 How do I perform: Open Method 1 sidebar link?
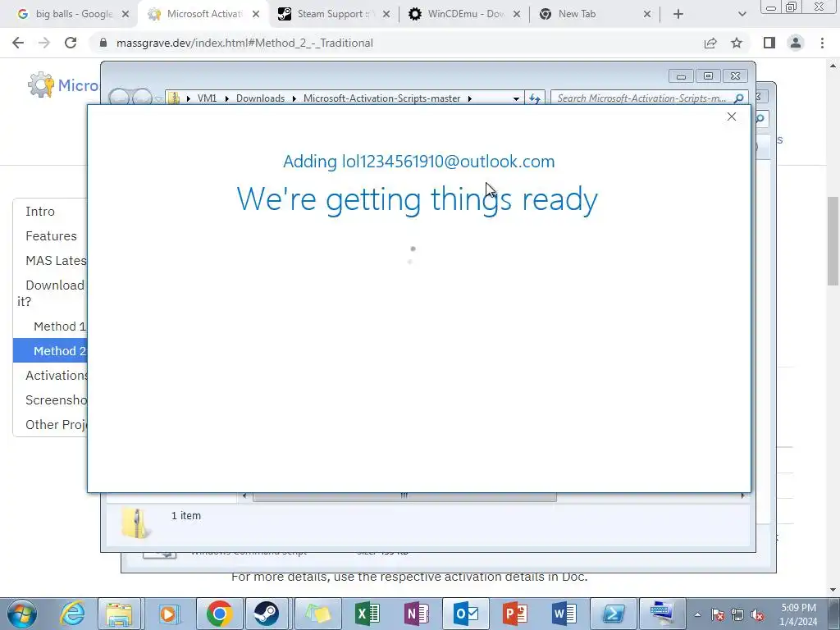(59, 326)
